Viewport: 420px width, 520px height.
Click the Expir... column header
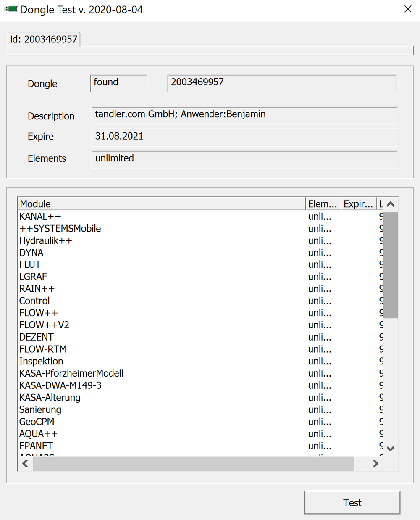coord(358,204)
